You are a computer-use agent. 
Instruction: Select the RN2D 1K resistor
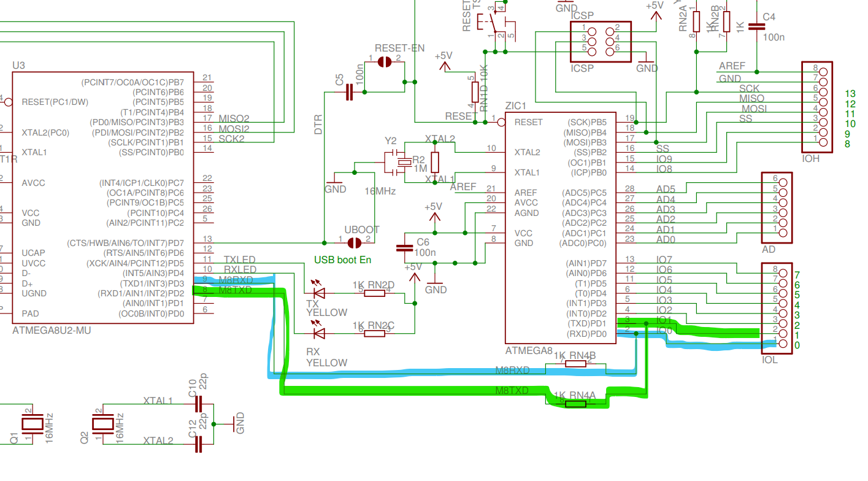[375, 293]
